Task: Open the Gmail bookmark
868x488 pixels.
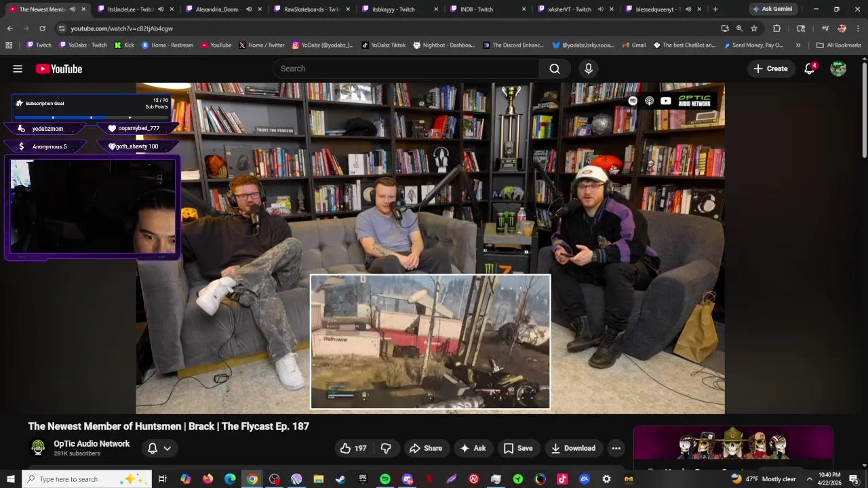Action: [x=633, y=45]
